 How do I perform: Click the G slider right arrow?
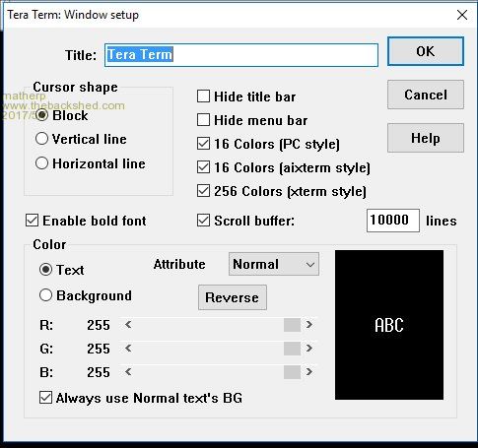point(308,349)
